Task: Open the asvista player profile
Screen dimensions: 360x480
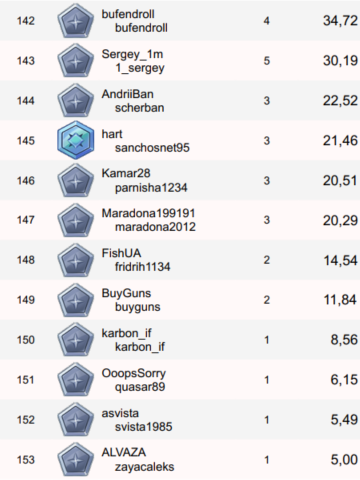Action: pyautogui.click(x=120, y=413)
